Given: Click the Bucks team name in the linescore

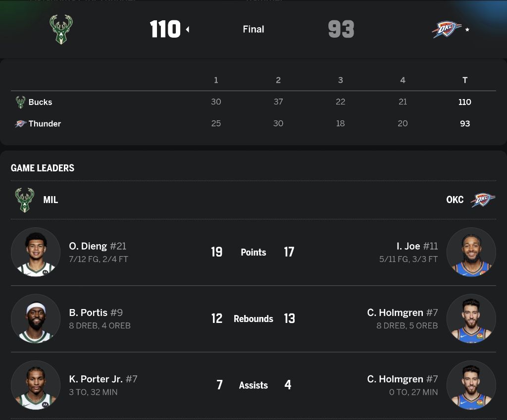Looking at the screenshot, I should (x=40, y=102).
